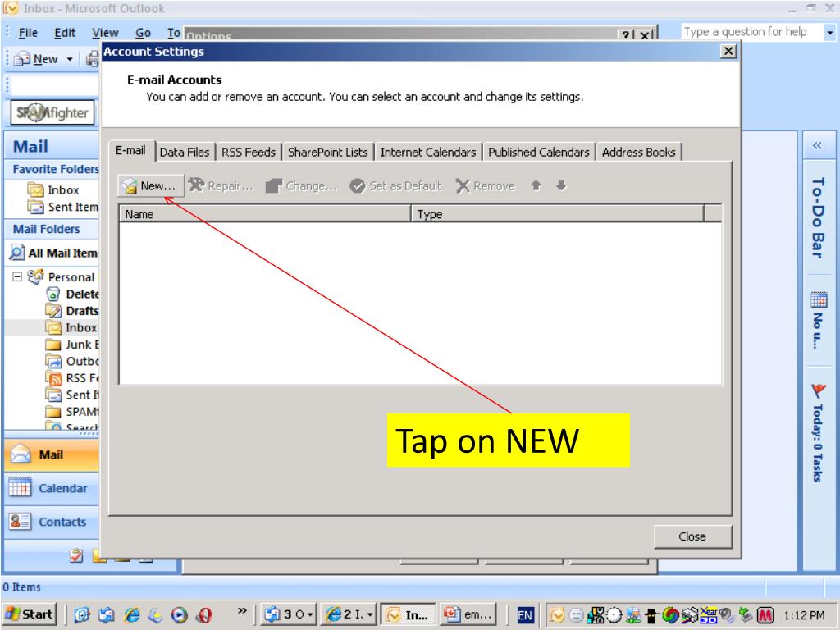
Task: Open the Go menu in Outlook
Action: click(x=143, y=33)
